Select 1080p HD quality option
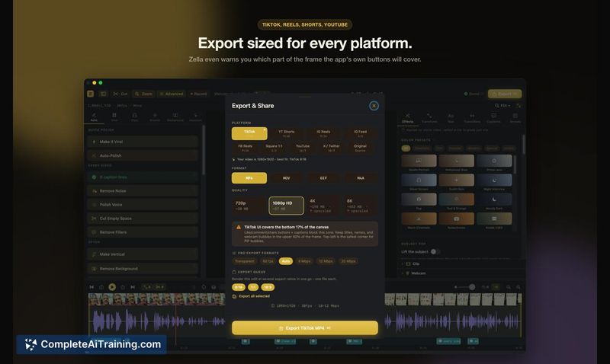 (x=287, y=206)
